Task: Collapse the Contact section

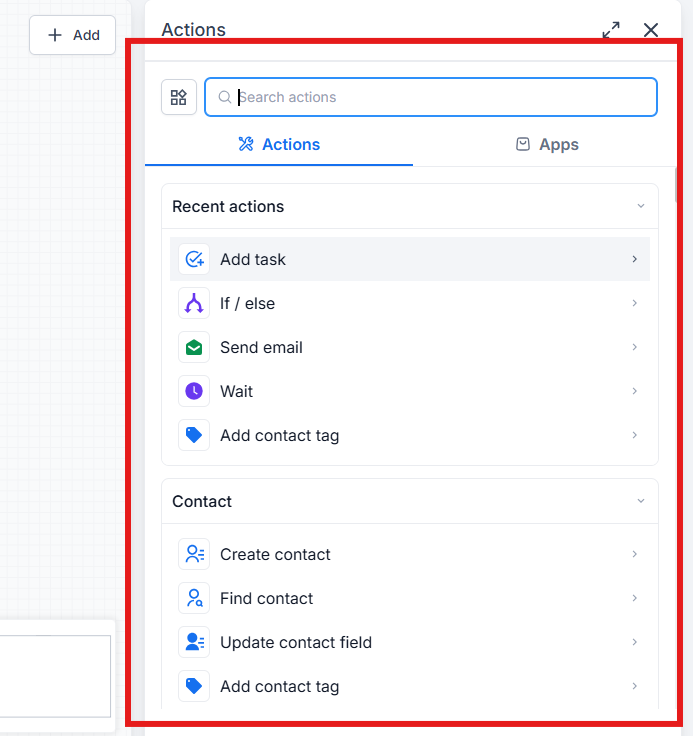Action: 640,501
